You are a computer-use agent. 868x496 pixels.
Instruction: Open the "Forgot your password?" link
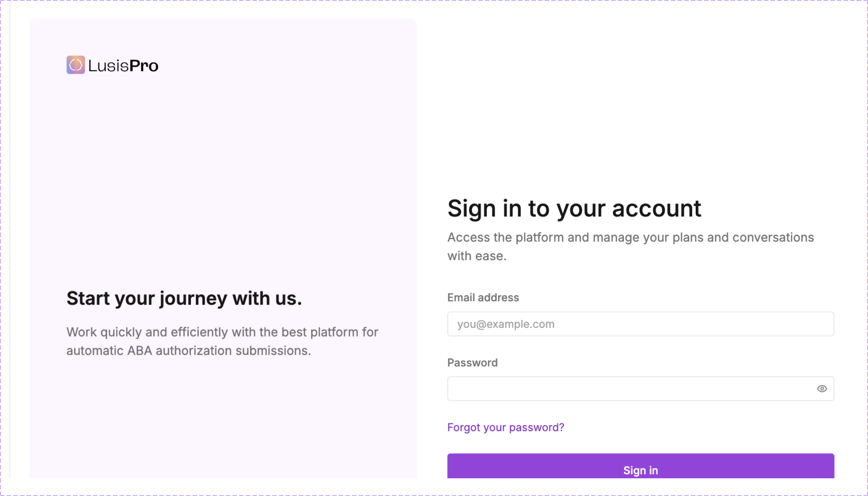coord(506,427)
